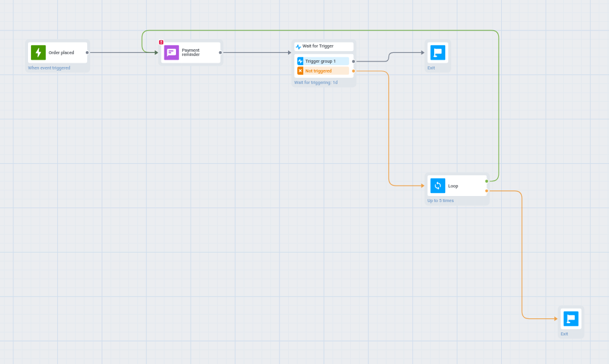Click the 'Up to 5 times' caption

click(x=440, y=201)
